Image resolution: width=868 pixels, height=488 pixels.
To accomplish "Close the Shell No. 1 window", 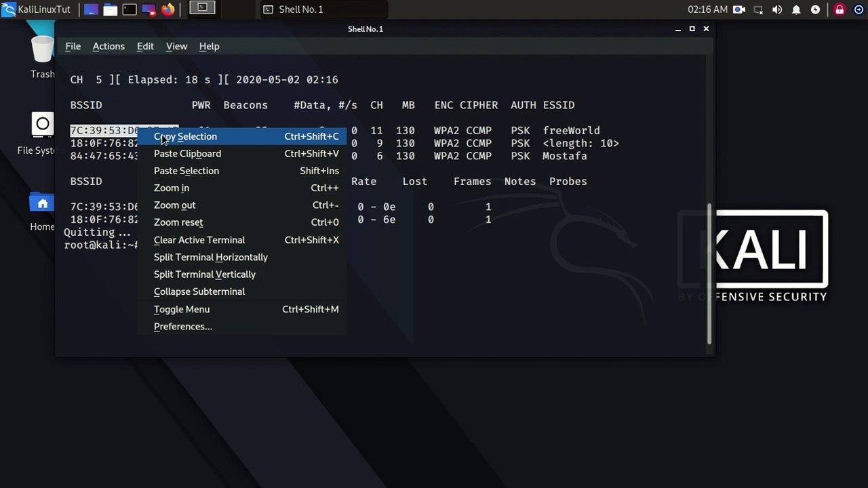I will coord(706,29).
